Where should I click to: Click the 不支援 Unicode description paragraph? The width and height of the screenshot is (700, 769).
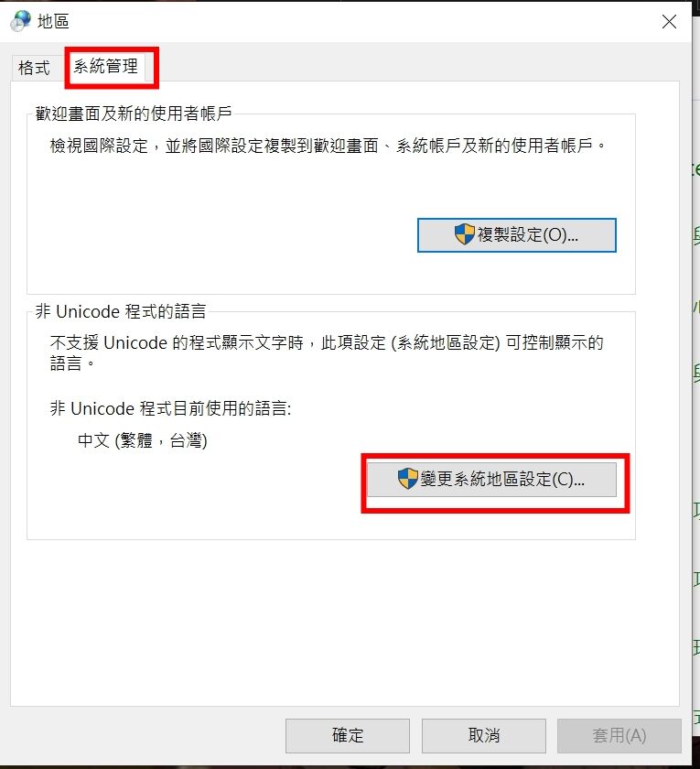pyautogui.click(x=327, y=353)
